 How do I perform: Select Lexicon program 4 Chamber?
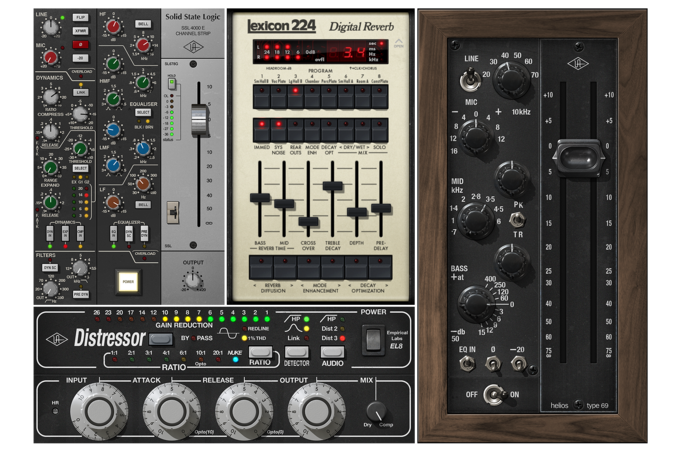(x=312, y=96)
